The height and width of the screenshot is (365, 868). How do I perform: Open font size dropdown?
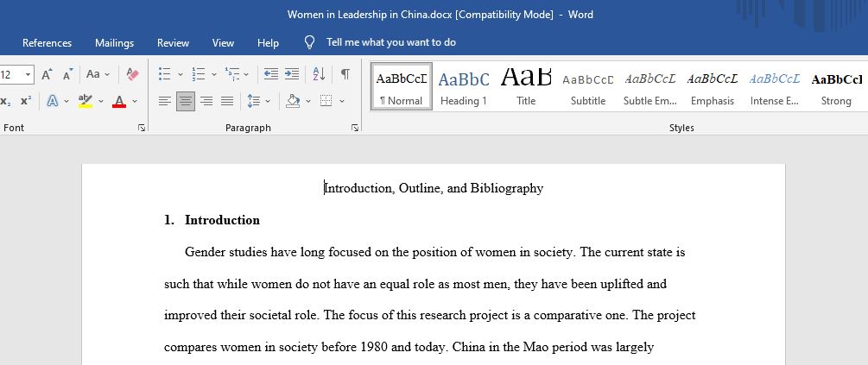pos(28,74)
